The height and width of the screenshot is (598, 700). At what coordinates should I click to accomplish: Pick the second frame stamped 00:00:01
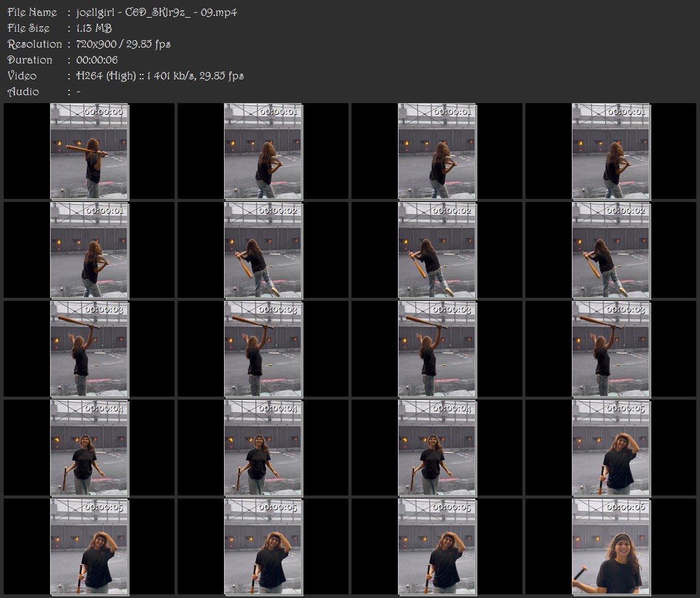[x=437, y=151]
